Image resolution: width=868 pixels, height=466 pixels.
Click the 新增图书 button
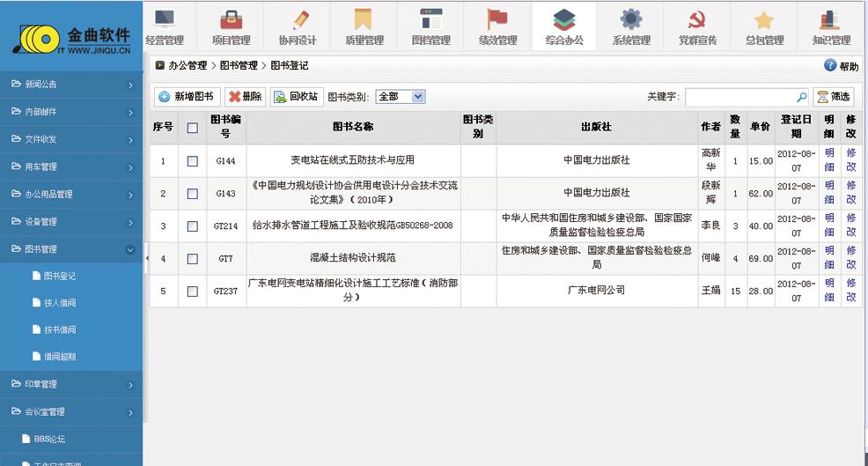tap(187, 97)
